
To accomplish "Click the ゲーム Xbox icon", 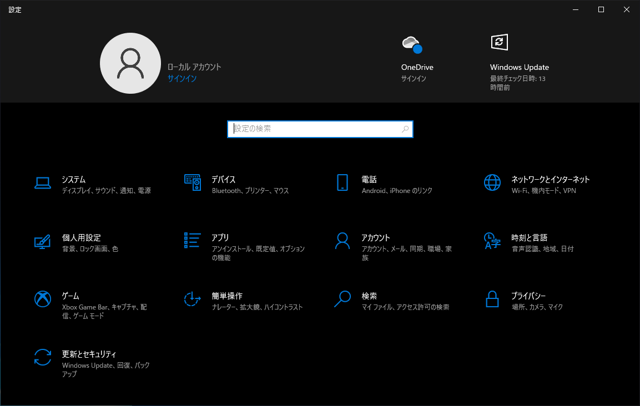I will 42,299.
